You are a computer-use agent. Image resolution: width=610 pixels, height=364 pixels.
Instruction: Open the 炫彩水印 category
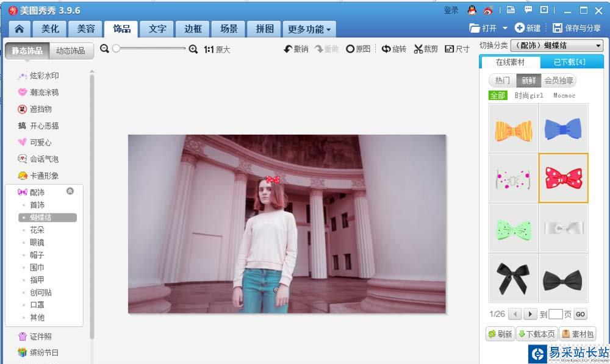click(x=38, y=76)
